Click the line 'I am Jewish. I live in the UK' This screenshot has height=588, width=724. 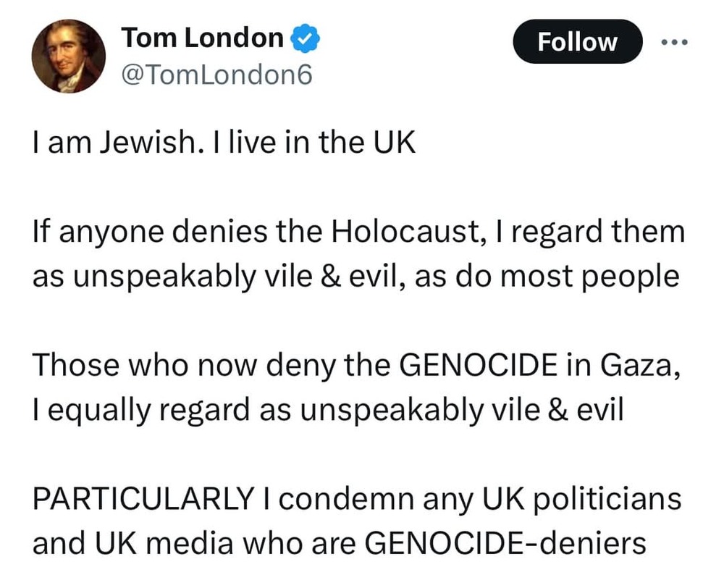pyautogui.click(x=224, y=143)
